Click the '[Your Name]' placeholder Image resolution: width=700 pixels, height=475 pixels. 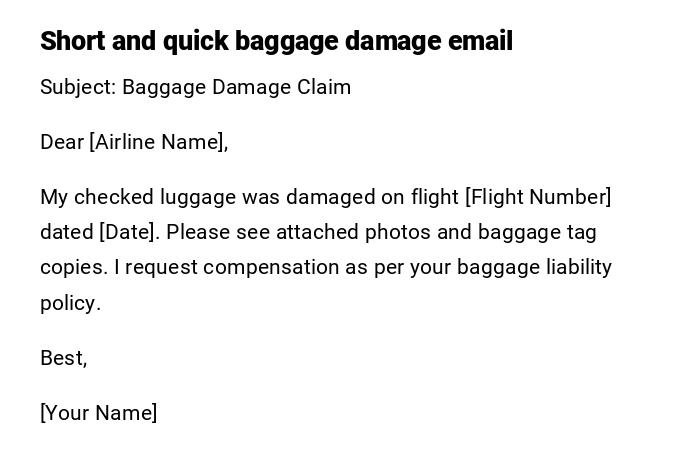pyautogui.click(x=98, y=413)
